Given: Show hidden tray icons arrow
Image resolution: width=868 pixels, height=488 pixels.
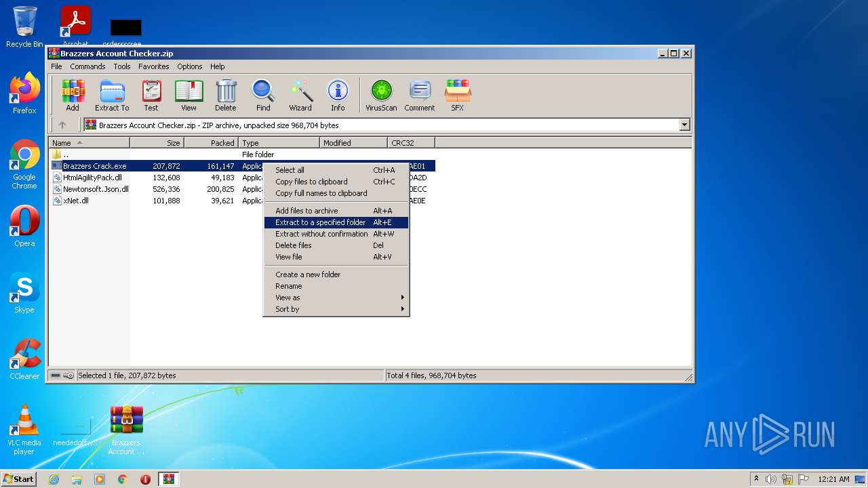Looking at the screenshot, I should click(756, 479).
